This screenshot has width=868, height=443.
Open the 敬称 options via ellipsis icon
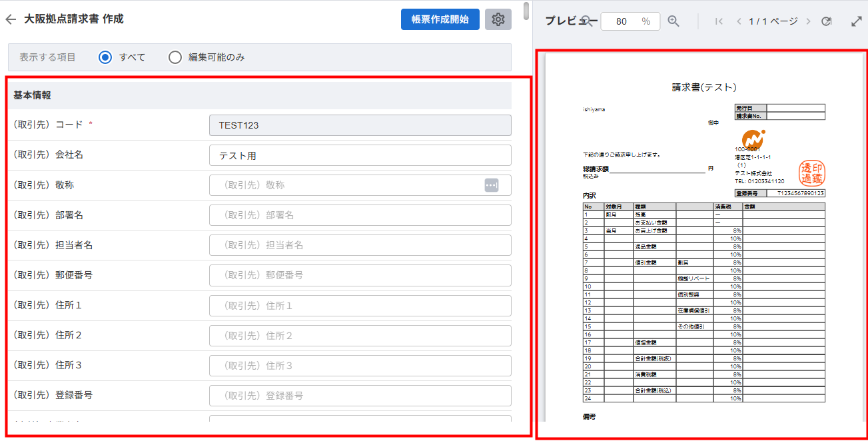pyautogui.click(x=492, y=185)
